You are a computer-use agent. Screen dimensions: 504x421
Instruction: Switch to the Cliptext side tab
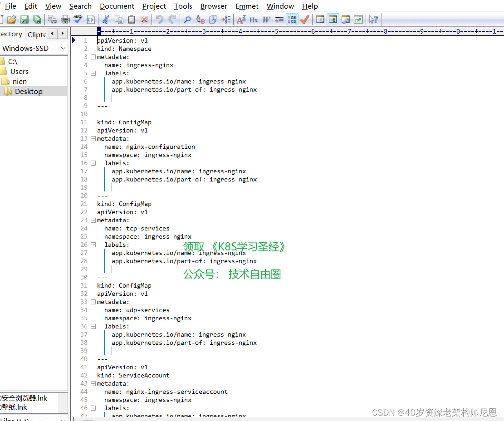37,34
